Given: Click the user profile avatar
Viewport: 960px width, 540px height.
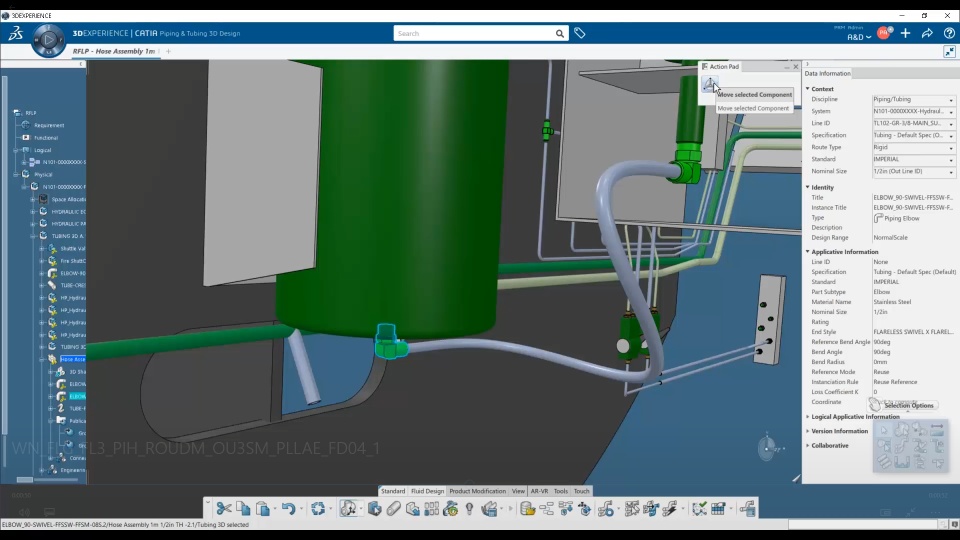Looking at the screenshot, I should point(883,33).
